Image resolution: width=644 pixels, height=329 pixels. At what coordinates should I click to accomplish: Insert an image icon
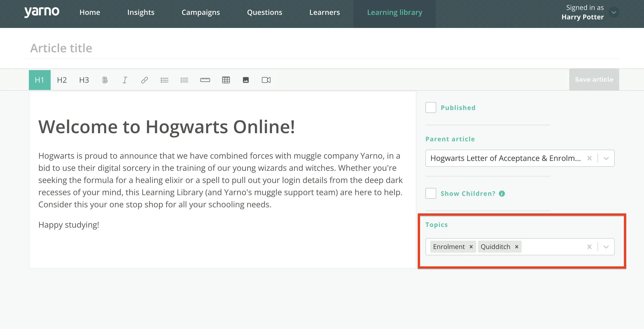(x=246, y=80)
